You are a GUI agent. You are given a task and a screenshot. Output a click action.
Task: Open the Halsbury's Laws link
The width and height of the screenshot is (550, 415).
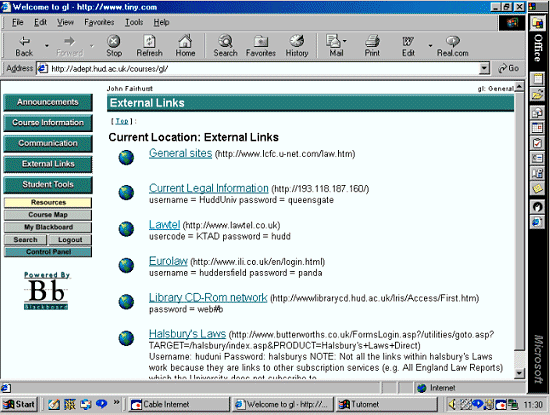(187, 334)
